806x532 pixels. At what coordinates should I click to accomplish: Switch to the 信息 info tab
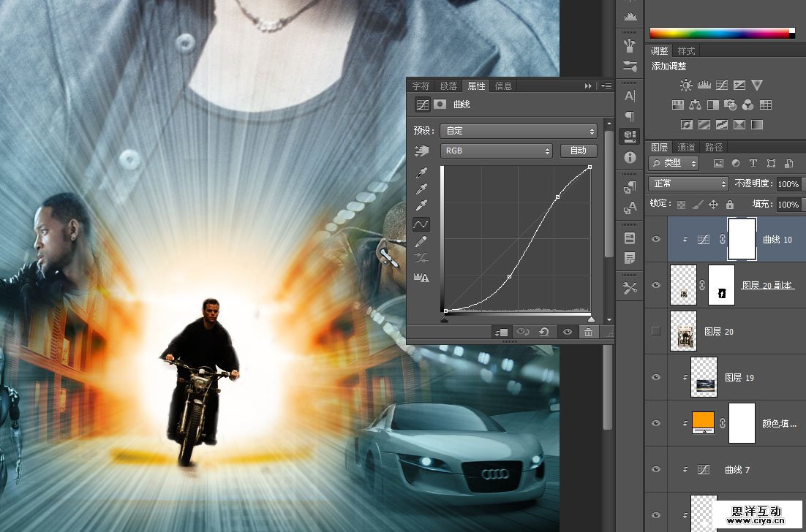[x=503, y=85]
